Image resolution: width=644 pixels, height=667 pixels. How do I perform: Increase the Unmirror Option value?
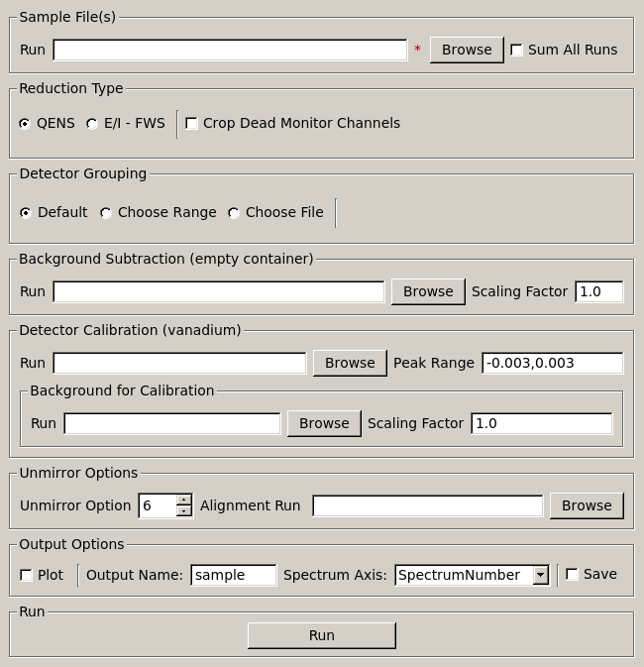184,500
